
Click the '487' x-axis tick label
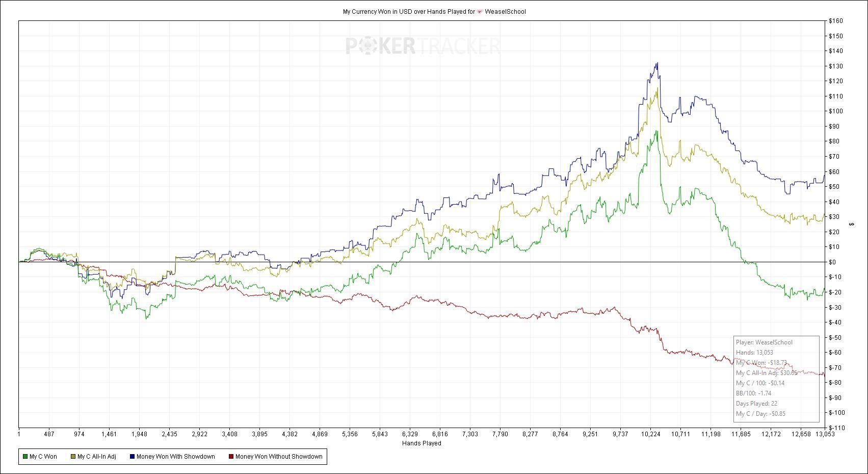pyautogui.click(x=49, y=434)
